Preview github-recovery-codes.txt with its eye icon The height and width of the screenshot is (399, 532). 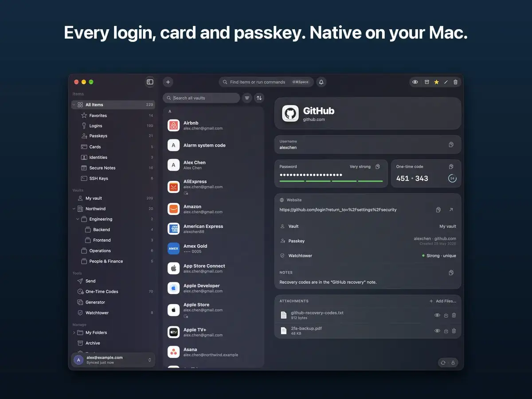click(x=437, y=315)
